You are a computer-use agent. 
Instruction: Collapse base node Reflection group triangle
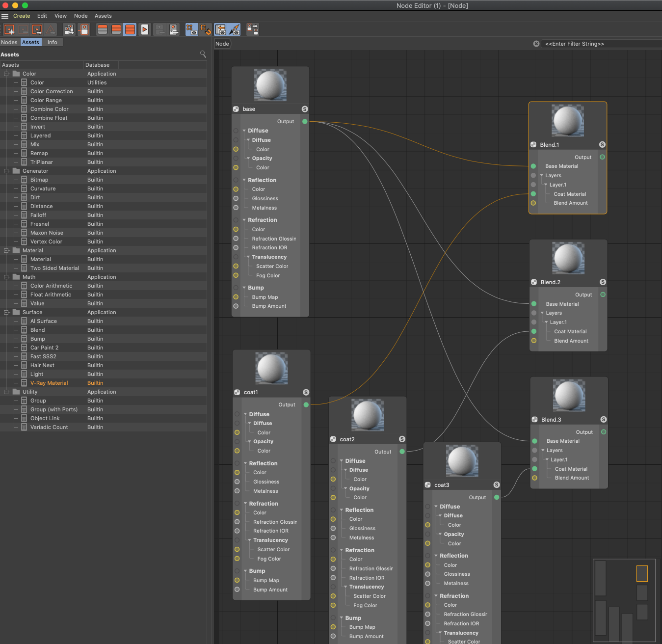(x=244, y=180)
